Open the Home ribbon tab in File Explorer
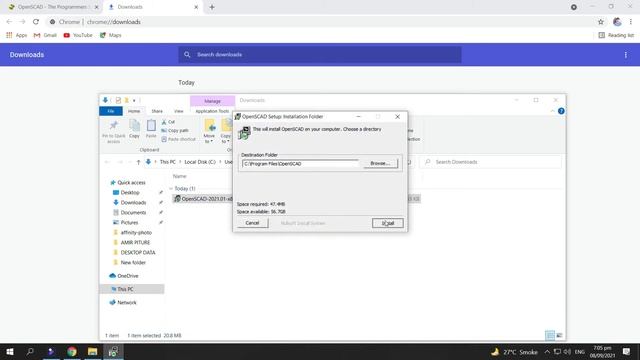This screenshot has height=360, width=640. coord(134,111)
